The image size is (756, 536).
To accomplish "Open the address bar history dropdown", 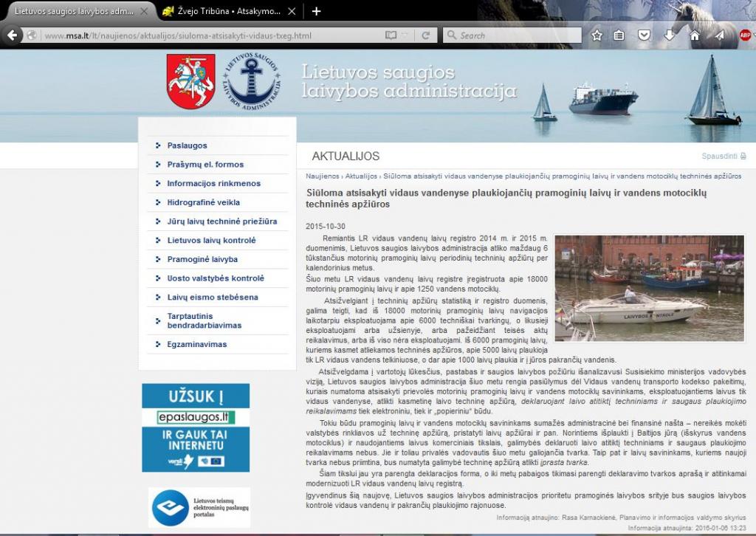I will pos(405,35).
